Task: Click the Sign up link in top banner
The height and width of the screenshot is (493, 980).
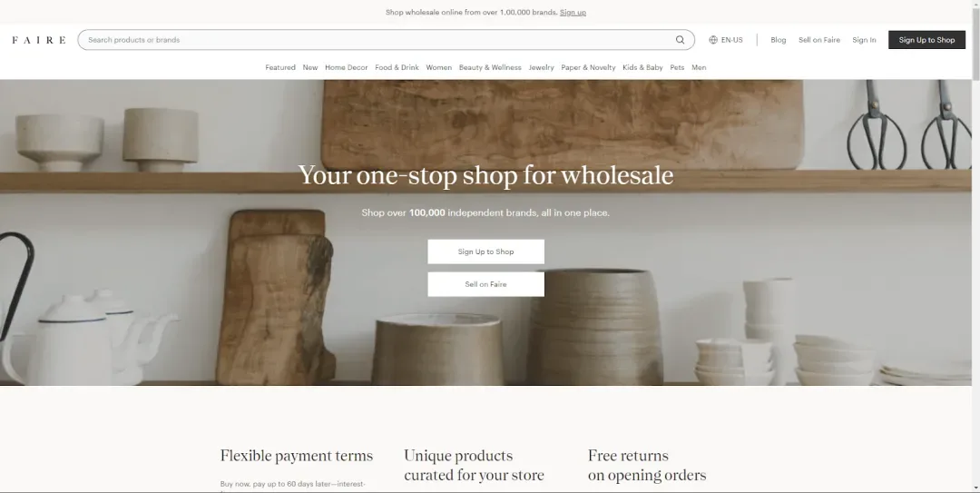Action: click(x=573, y=13)
